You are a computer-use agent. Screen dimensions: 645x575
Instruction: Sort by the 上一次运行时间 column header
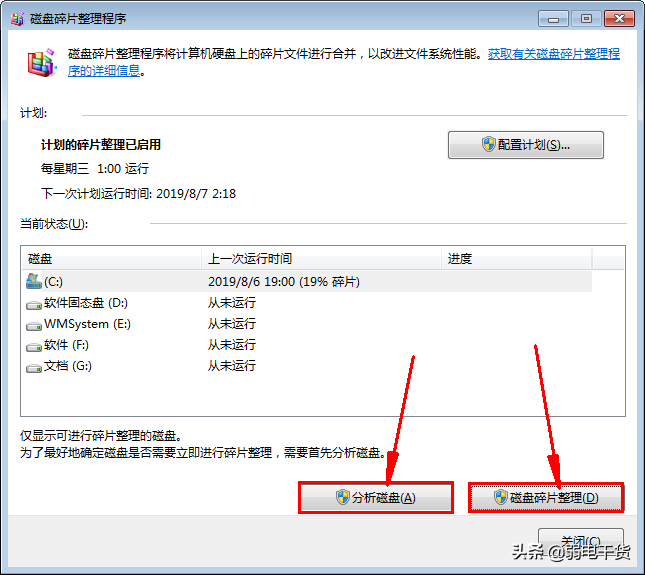tap(321, 259)
